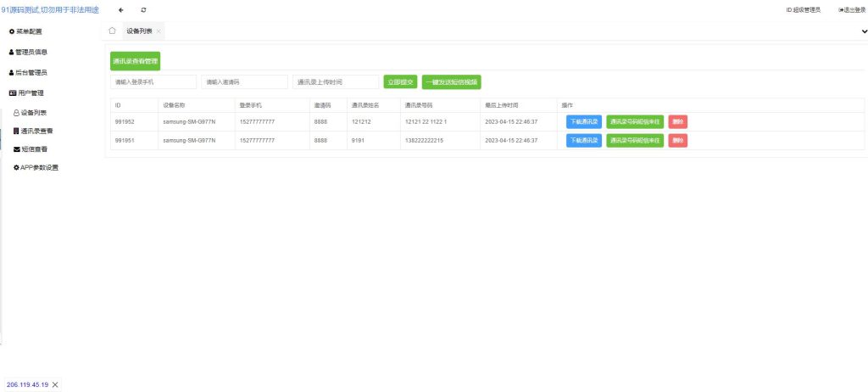
Task: Click the 206.119.45.19 tag at bottom left
Action: [28, 384]
